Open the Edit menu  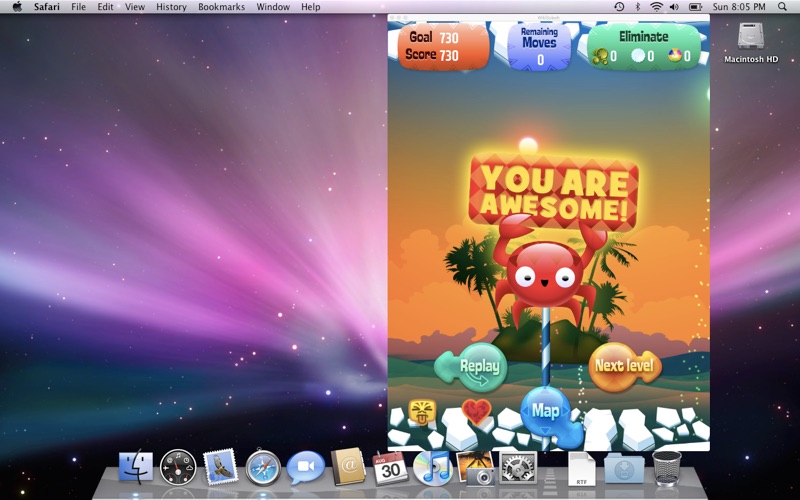[x=106, y=7]
